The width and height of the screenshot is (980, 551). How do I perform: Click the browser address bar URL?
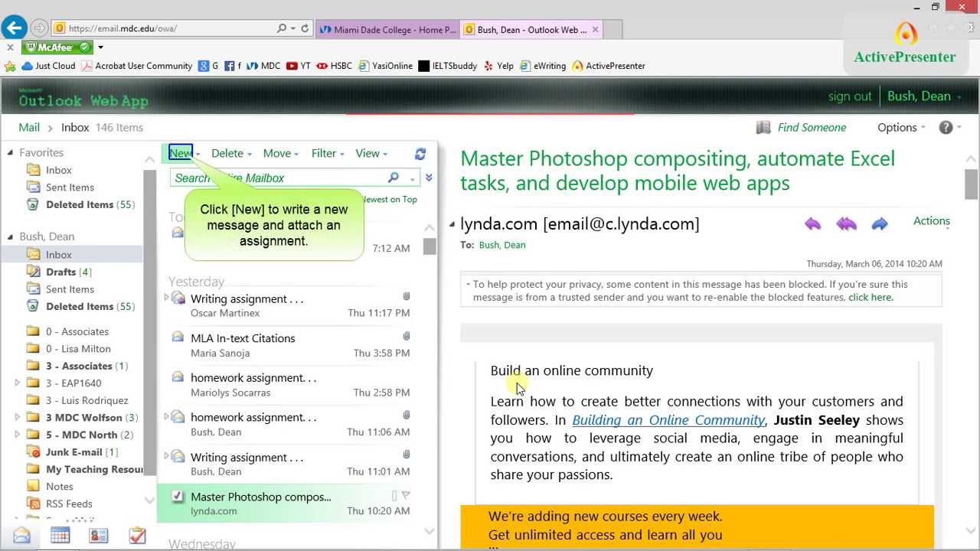click(x=122, y=28)
